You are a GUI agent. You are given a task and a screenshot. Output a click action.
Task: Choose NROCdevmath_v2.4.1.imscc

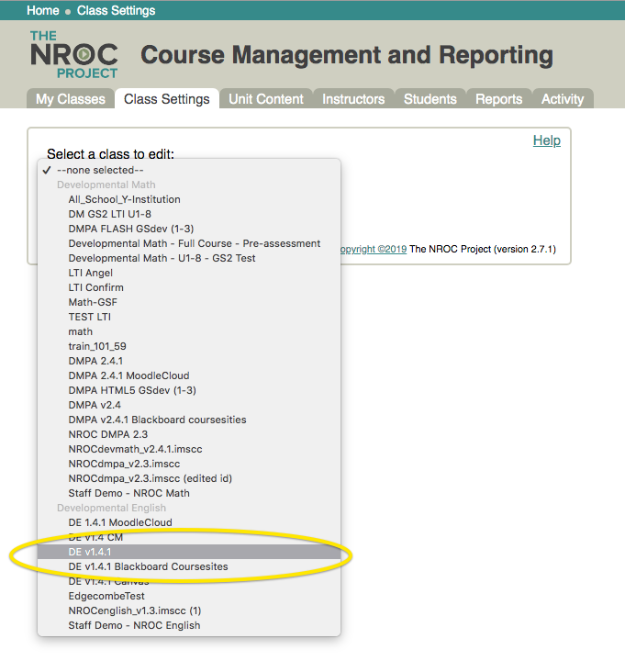pos(189,449)
